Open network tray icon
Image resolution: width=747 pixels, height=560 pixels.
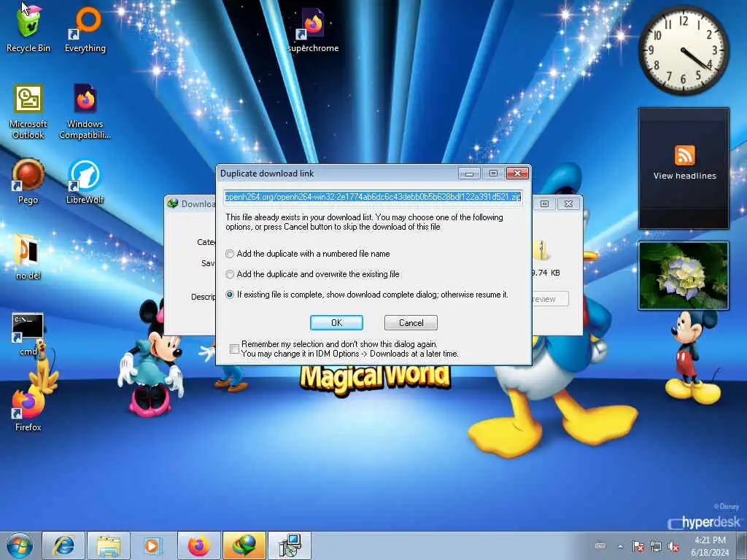point(656,546)
